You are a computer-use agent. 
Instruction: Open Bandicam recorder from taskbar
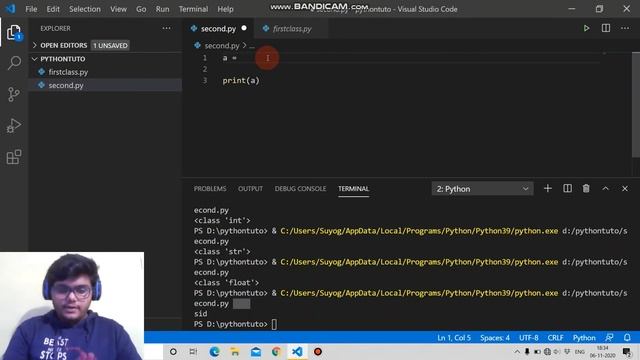click(318, 351)
